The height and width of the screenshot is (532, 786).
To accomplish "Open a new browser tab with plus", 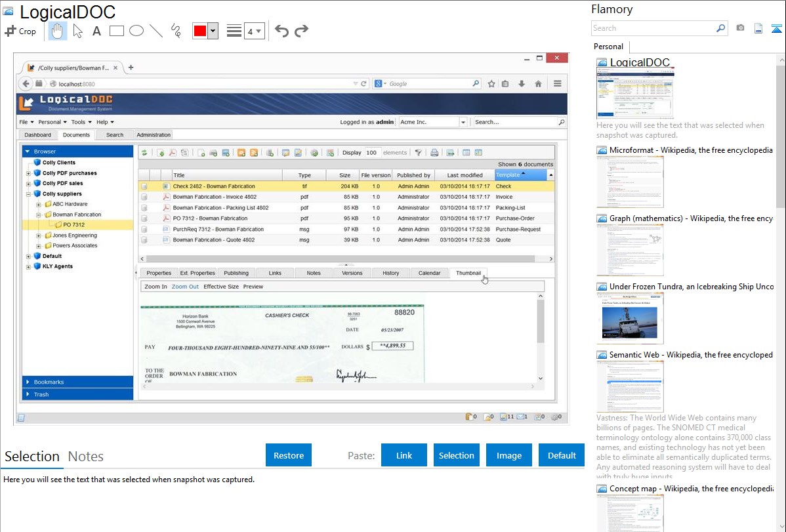I will pos(131,67).
